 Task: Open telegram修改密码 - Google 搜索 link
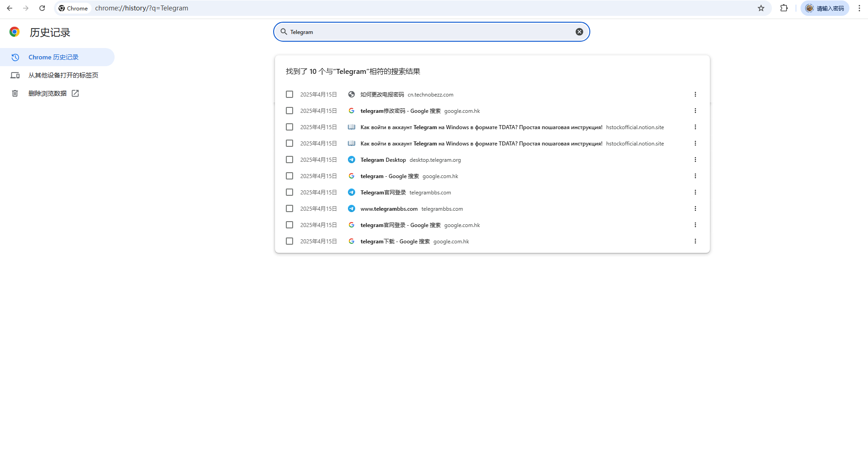pyautogui.click(x=400, y=111)
